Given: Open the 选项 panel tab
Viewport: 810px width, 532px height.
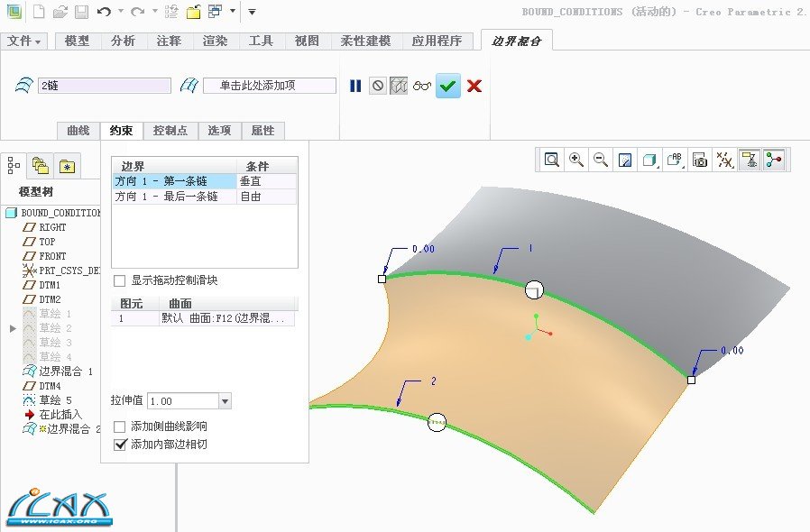Looking at the screenshot, I should point(219,131).
